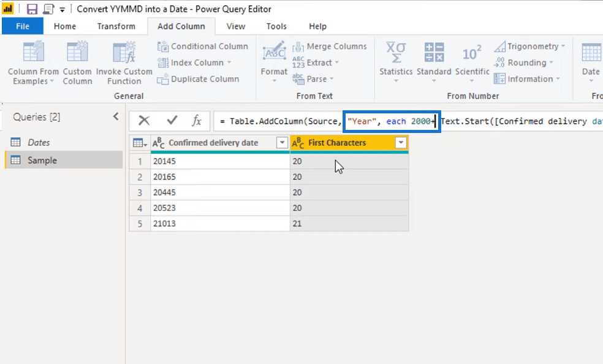Image resolution: width=603 pixels, height=364 pixels.
Task: Click Column From Examples icon
Action: 34,52
